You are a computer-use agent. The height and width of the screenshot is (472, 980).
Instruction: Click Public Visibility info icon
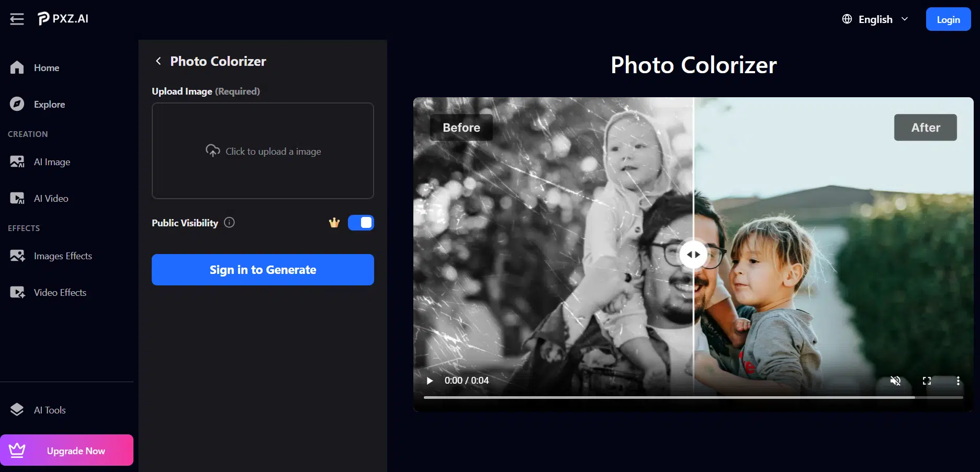click(229, 223)
